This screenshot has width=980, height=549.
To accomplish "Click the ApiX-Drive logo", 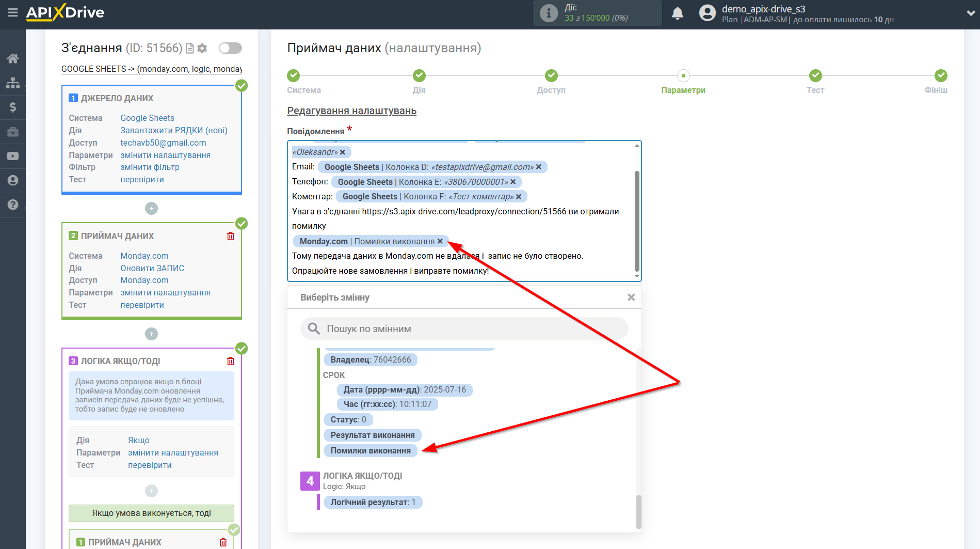I will click(x=65, y=12).
